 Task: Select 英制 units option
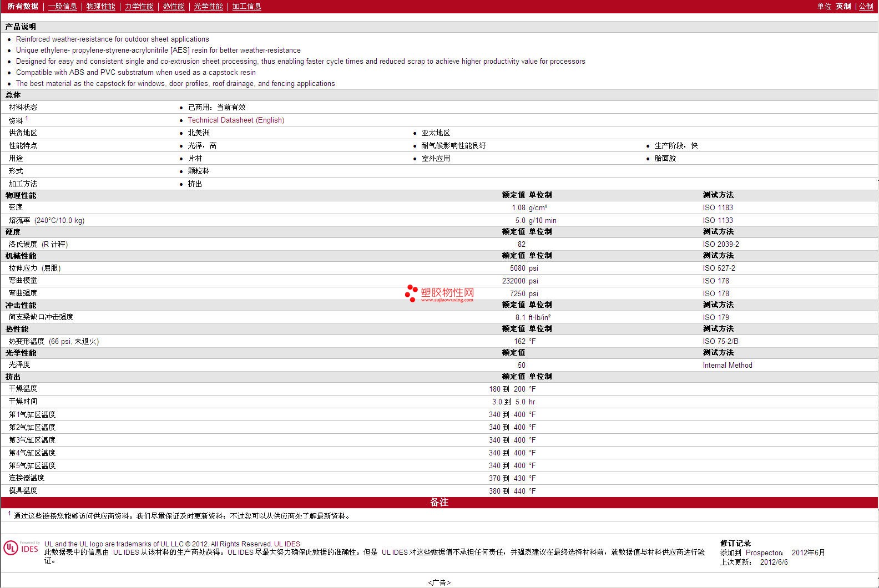843,6
